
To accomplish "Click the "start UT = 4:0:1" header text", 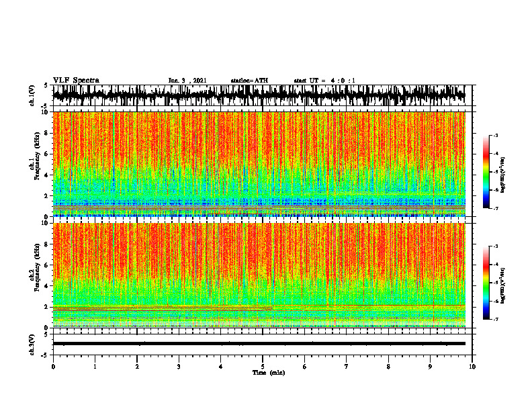I will tap(324, 81).
